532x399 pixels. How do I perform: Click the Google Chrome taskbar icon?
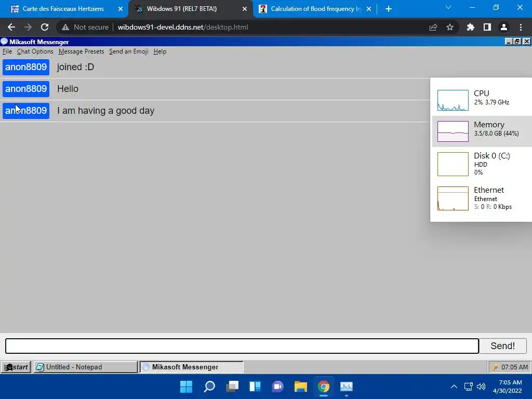(324, 387)
